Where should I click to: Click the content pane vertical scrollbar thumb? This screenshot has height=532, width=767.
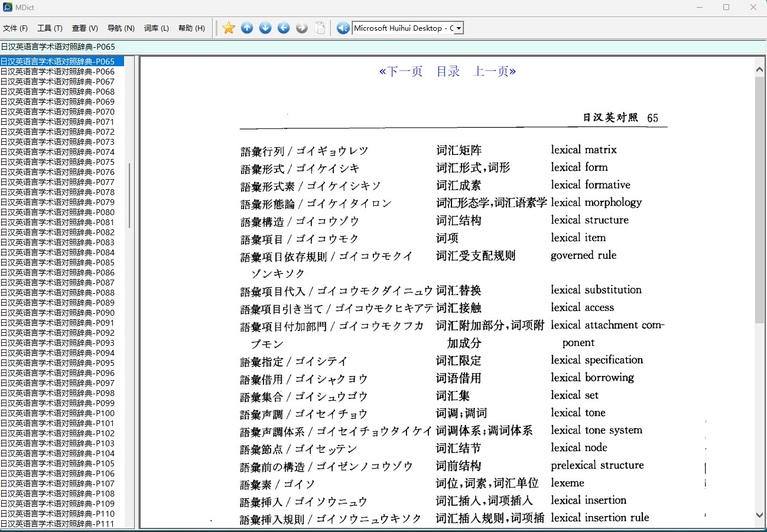tap(760, 199)
